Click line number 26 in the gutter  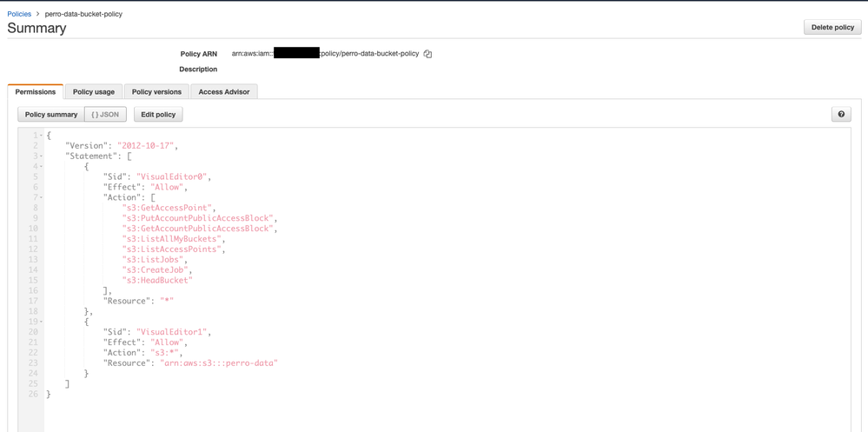35,394
